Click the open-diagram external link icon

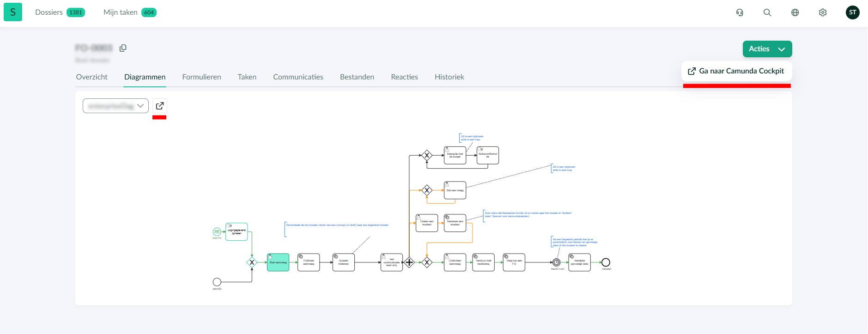(160, 106)
